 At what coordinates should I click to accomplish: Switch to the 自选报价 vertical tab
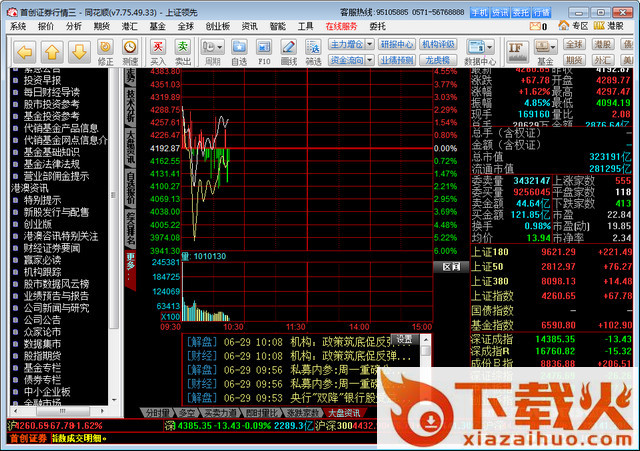pyautogui.click(x=130, y=188)
